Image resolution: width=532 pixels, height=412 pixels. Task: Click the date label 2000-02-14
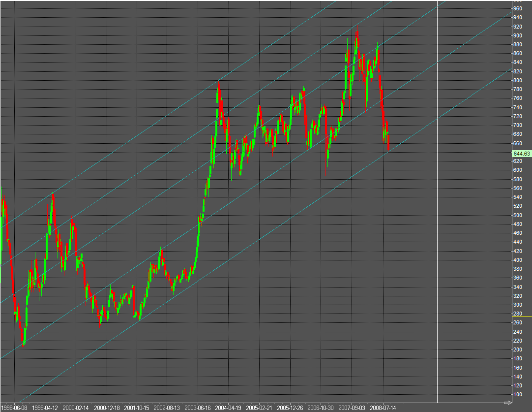point(76,408)
